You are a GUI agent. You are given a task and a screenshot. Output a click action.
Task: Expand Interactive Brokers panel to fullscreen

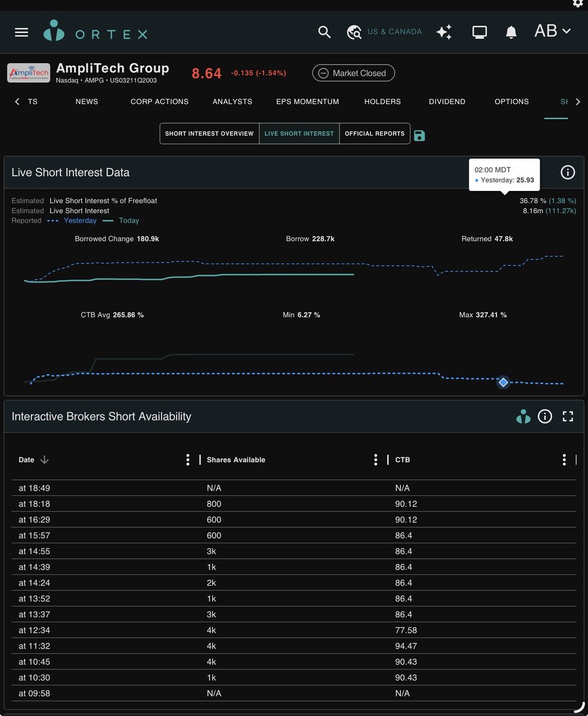(x=568, y=416)
